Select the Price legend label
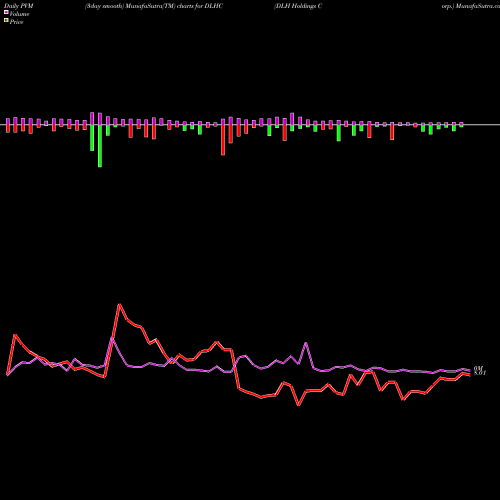This screenshot has height=500, width=500. [x=16, y=22]
